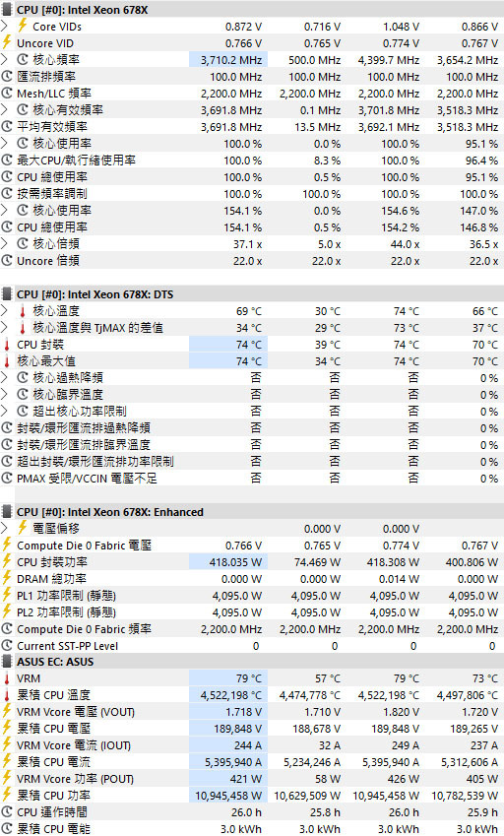Click the 13.5 MHz average effective value
Viewport: 504px width, 836px height.
318,126
